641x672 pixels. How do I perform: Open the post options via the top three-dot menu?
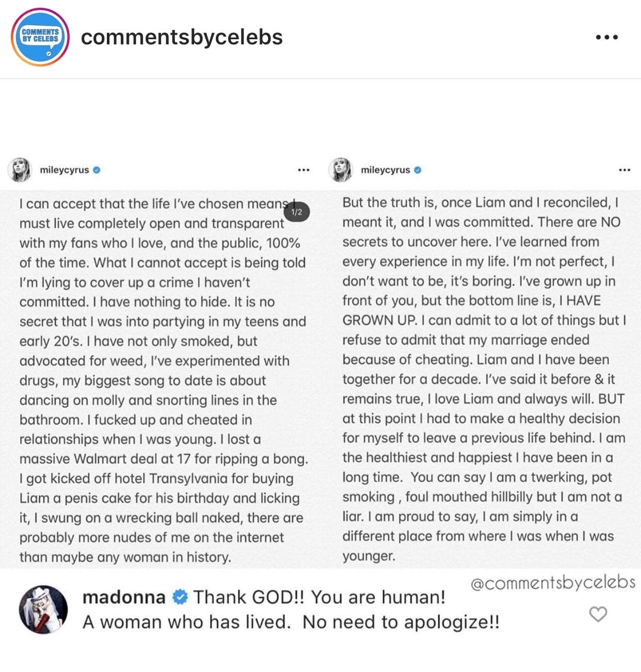point(608,36)
